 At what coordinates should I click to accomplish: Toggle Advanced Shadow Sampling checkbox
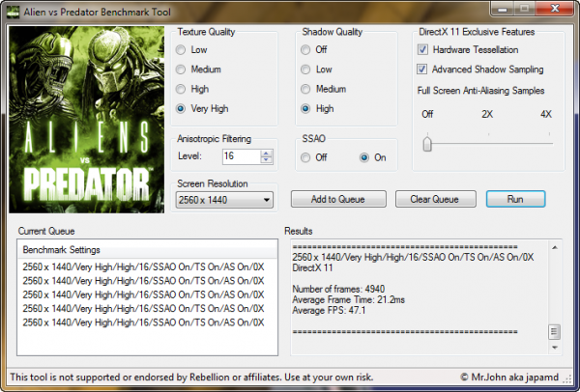point(423,70)
